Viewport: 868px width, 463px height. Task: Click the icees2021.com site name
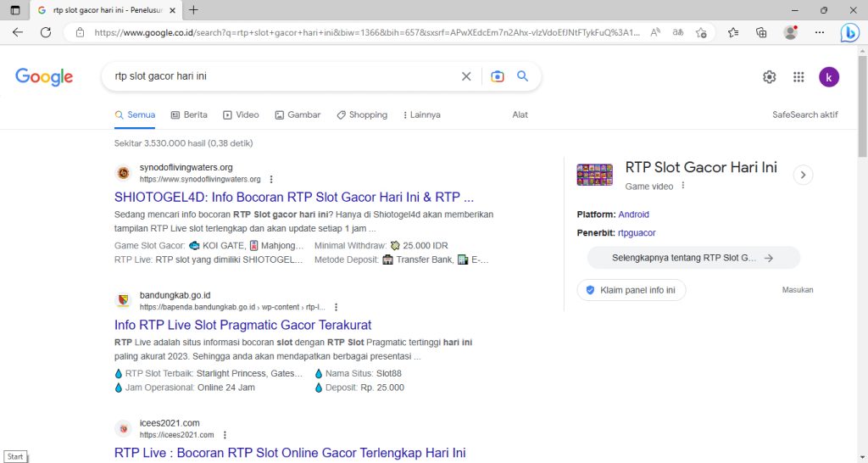point(170,423)
